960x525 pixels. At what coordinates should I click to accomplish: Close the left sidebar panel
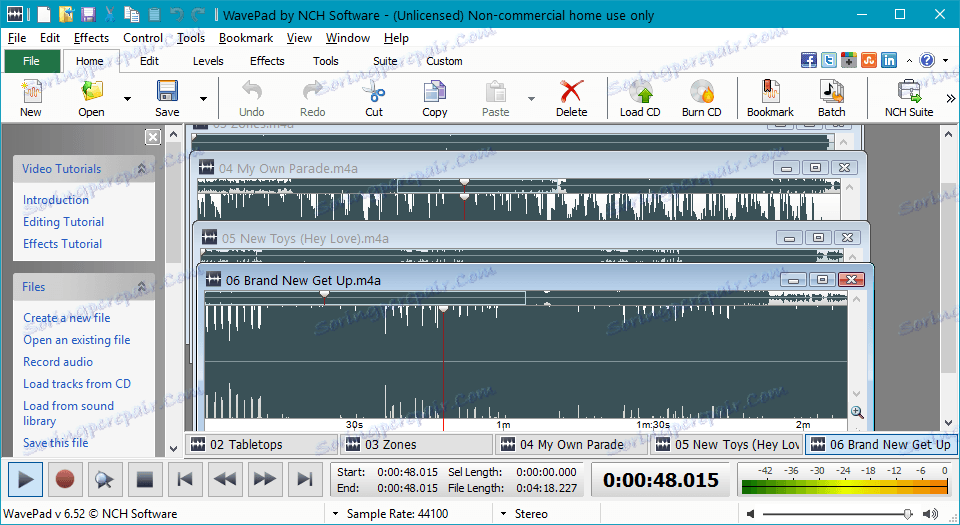[153, 136]
